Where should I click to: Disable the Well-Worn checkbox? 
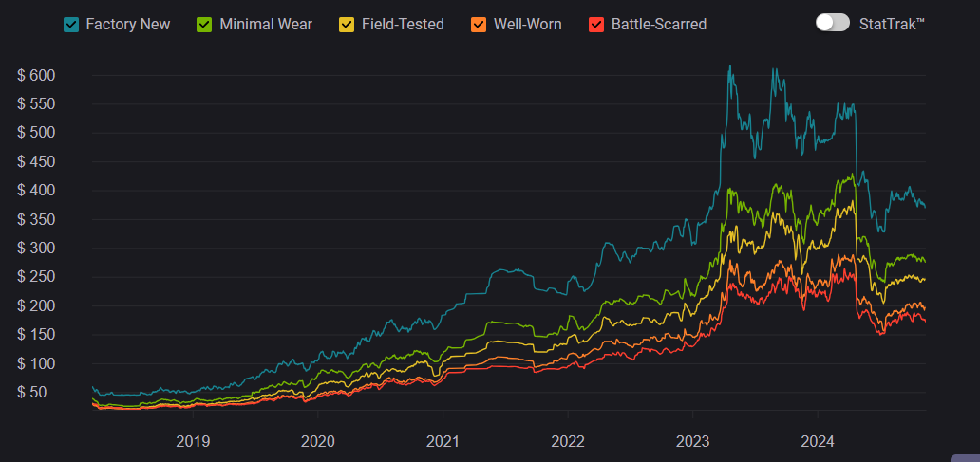click(480, 24)
